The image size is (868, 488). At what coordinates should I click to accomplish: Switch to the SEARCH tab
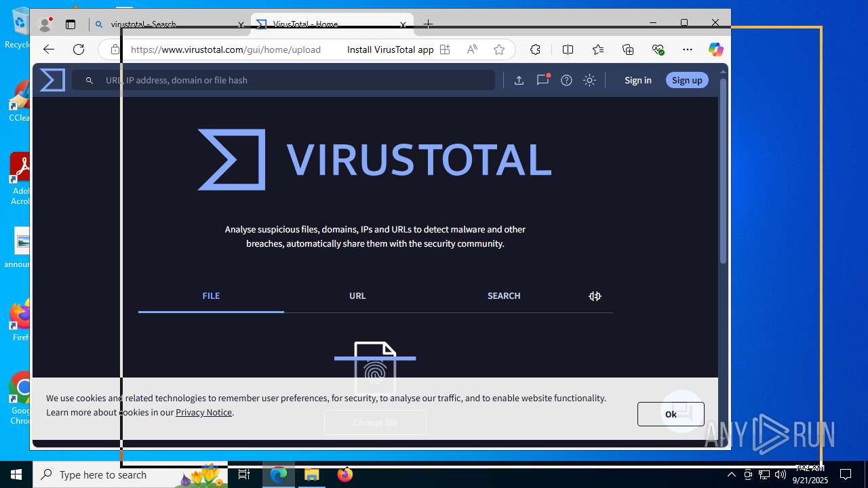504,296
